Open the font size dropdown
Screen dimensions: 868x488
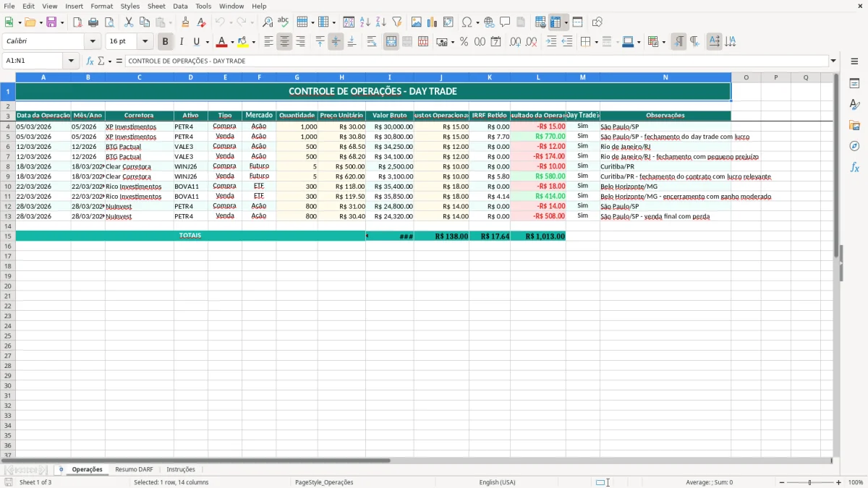coord(145,42)
